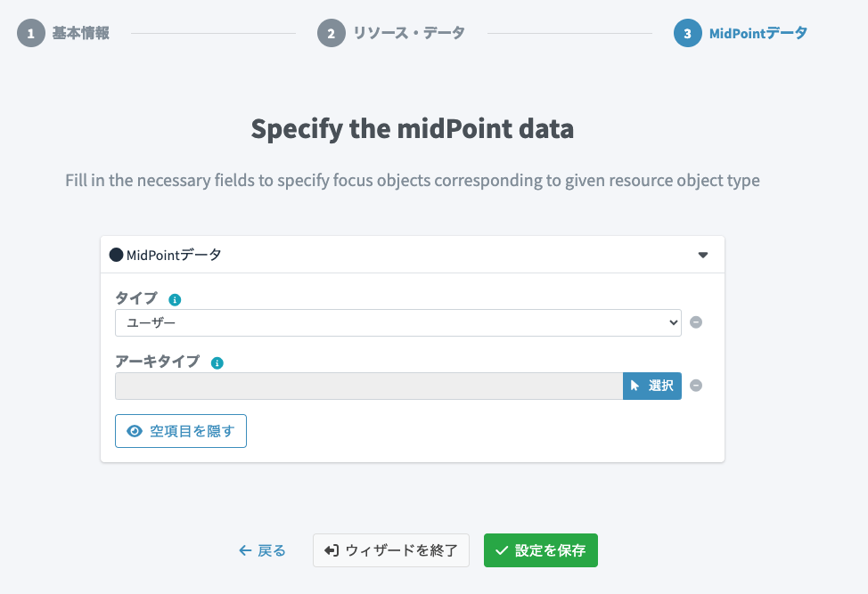Click the アーキタイプ input field

[368, 386]
